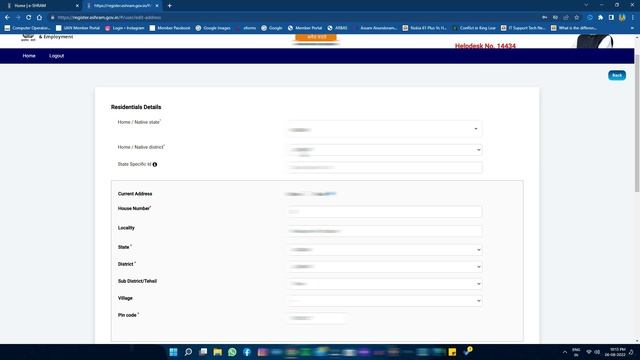
Task: Expand the Village dropdown
Action: (385, 301)
